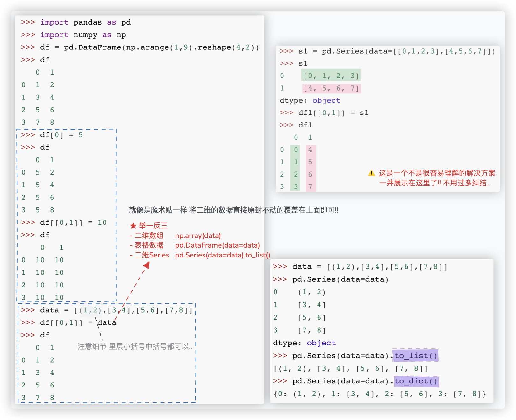The height and width of the screenshot is (420, 516).
Task: Click the red pd.Series(data=data).to_list() annotation
Action: tap(222, 255)
